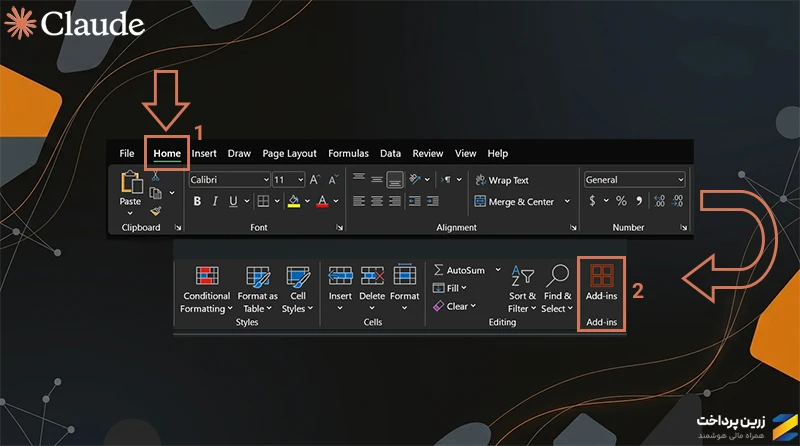Image resolution: width=800 pixels, height=446 pixels.
Task: Click the Align Right icon
Action: coord(395,201)
